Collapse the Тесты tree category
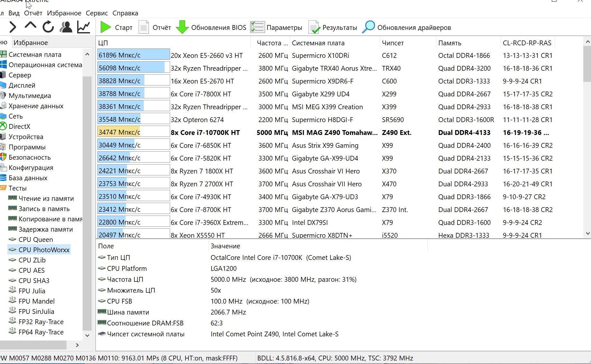This screenshot has height=364, width=591. coord(17,188)
